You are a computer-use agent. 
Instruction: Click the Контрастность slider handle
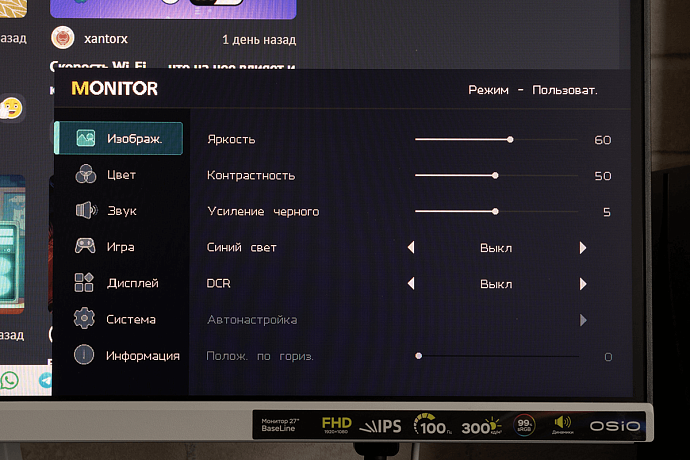[495, 176]
